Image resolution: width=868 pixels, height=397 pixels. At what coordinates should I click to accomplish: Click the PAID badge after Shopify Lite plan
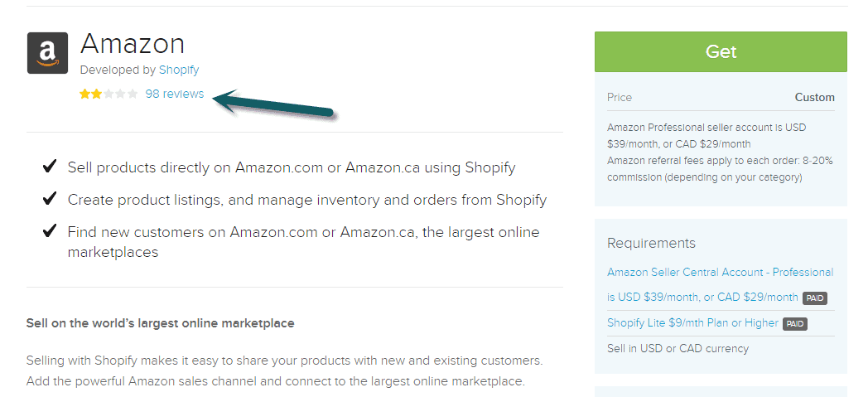[x=795, y=324]
